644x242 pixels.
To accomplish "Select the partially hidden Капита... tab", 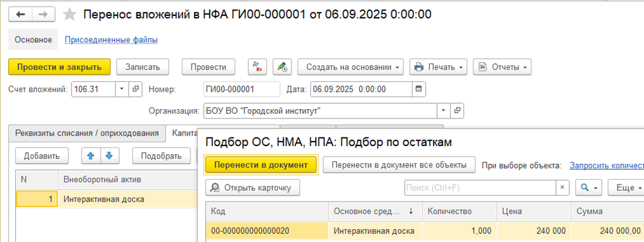I will [182, 133].
